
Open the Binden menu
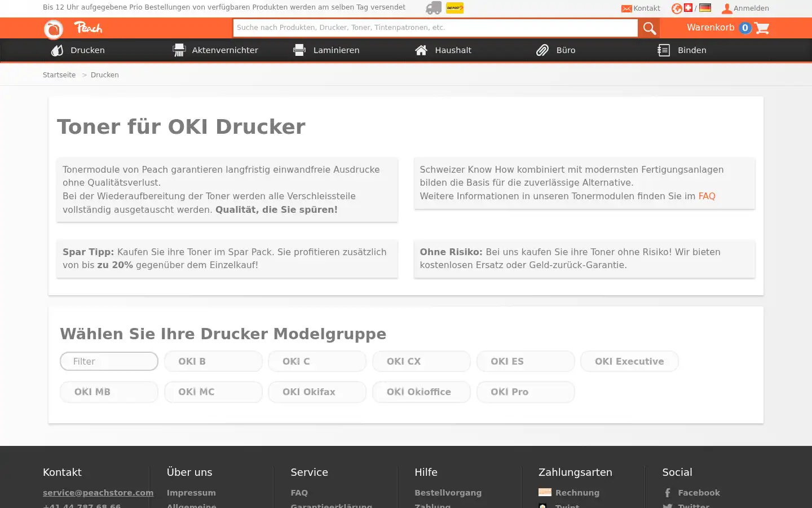692,50
